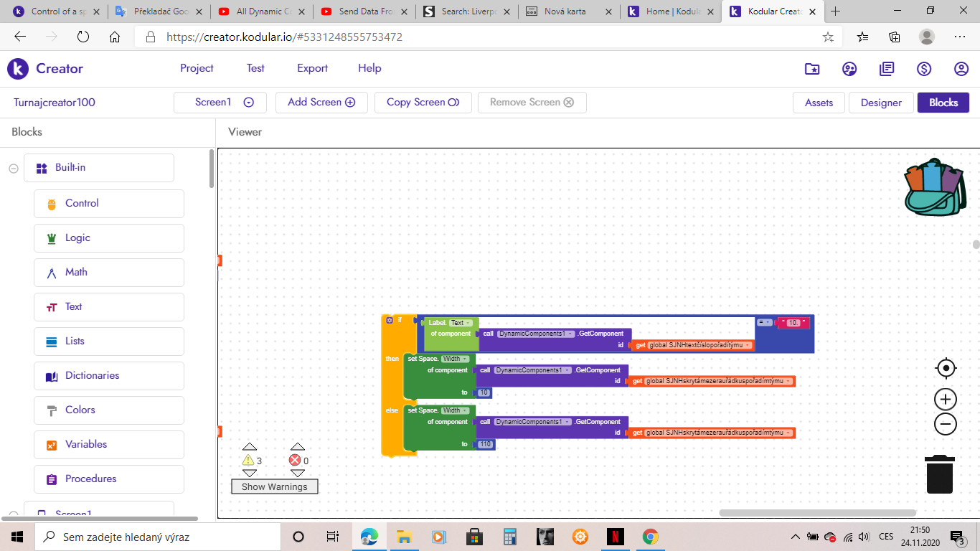Click the Show Warnings button
The width and height of the screenshot is (980, 551).
[x=274, y=486]
